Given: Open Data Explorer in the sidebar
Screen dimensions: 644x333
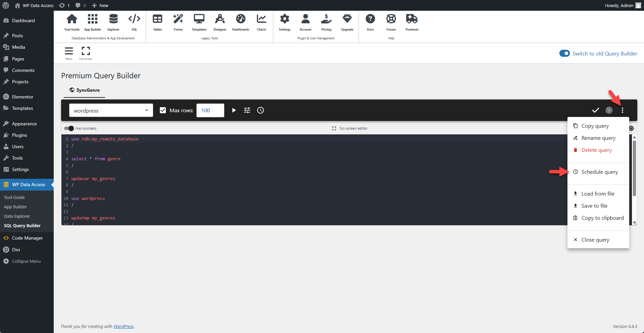Looking at the screenshot, I should click(17, 216).
